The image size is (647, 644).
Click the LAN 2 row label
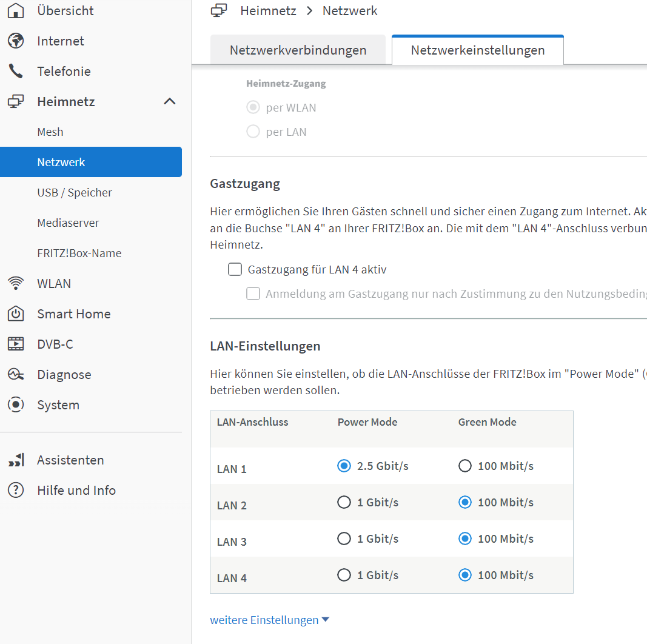point(232,505)
